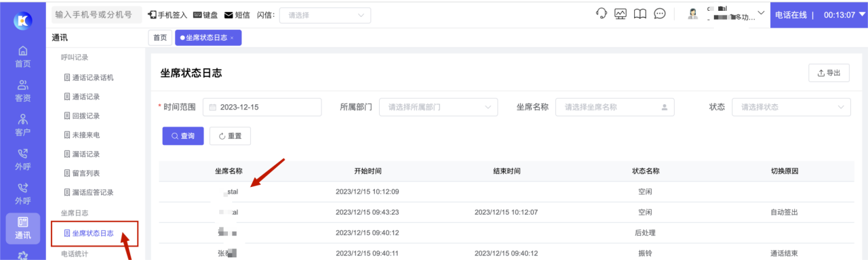This screenshot has height=260, width=868.
Task: Click start time 2023/12/15 10:12:09
Action: click(x=368, y=192)
